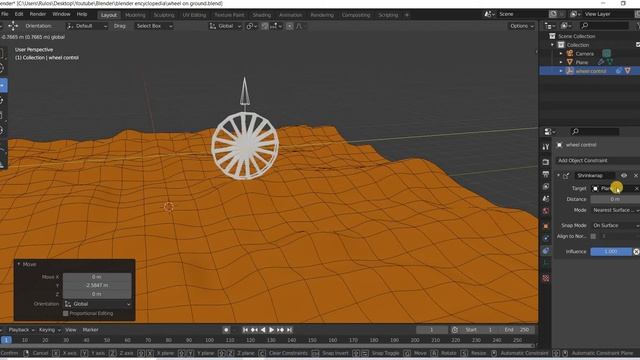
Task: Open the Shrinkwrap Mode dropdown
Action: tap(616, 210)
